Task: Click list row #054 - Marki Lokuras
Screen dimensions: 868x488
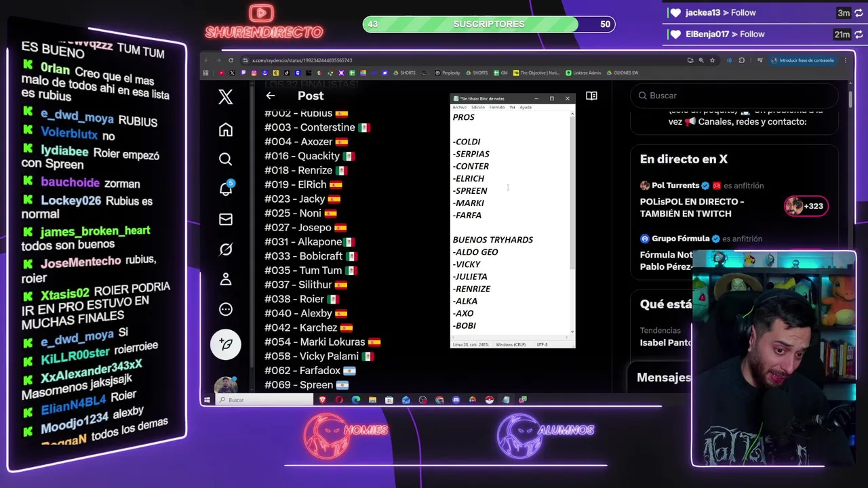Action: point(322,342)
